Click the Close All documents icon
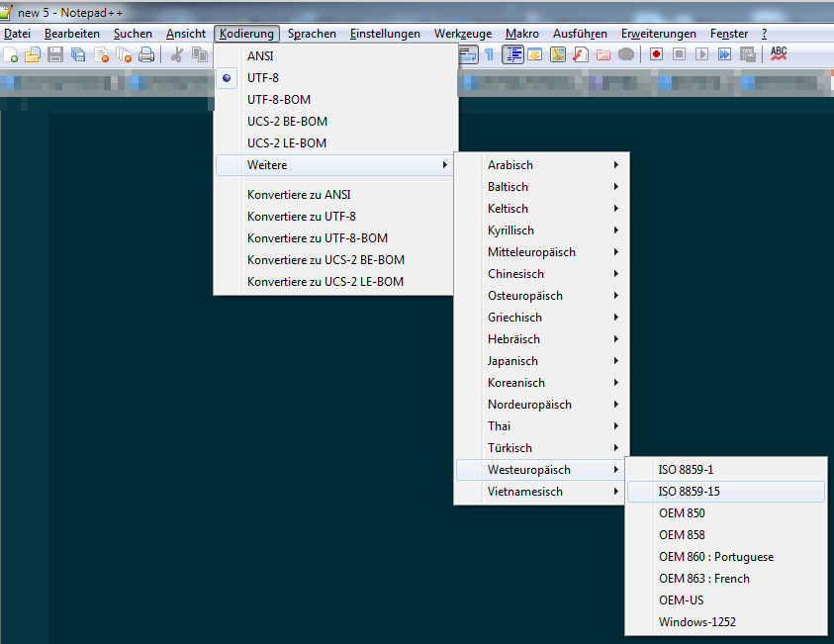The image size is (834, 644). pos(124,54)
